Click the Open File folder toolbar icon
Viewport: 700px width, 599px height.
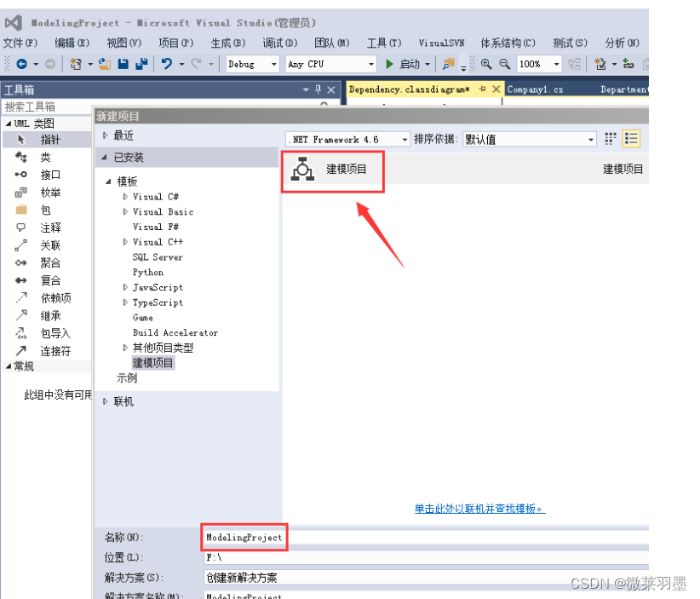coord(105,64)
